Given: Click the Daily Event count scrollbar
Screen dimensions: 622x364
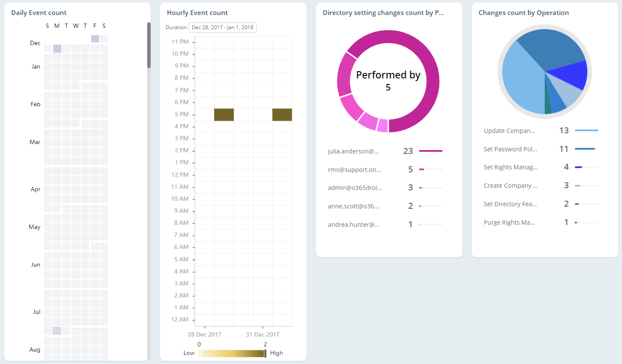Looking at the screenshot, I should point(149,45).
